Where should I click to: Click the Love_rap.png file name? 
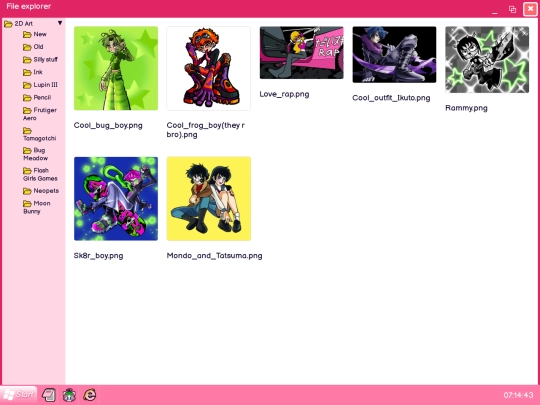point(284,94)
